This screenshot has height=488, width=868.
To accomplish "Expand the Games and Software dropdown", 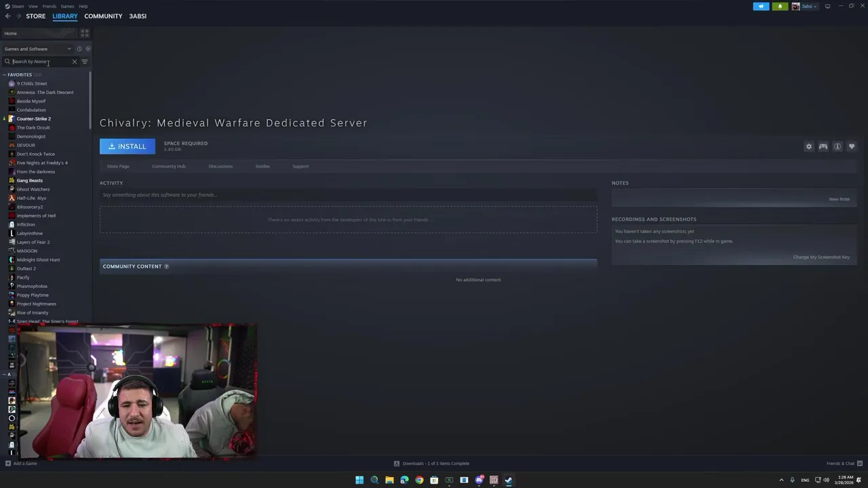I will click(37, 49).
